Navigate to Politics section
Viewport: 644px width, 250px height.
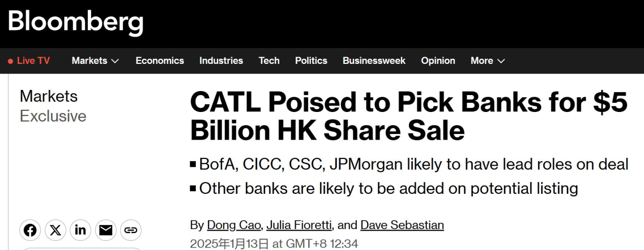click(x=311, y=60)
